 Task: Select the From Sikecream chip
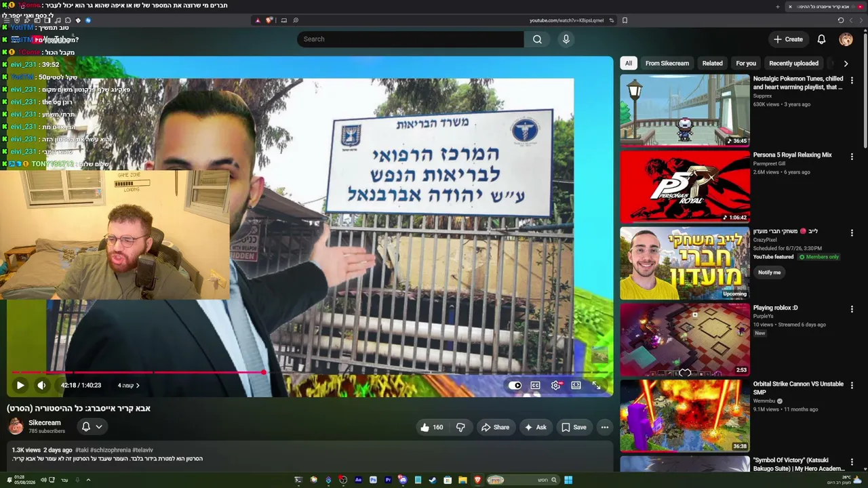pos(667,63)
